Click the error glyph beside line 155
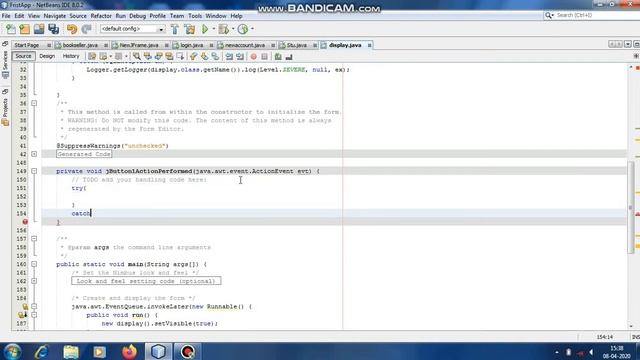 pos(25,222)
